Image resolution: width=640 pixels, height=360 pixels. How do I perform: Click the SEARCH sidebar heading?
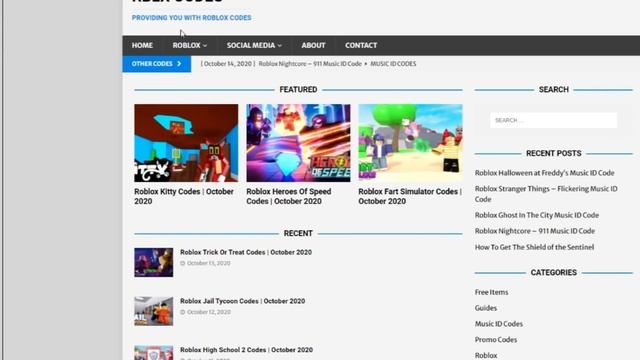(x=553, y=89)
